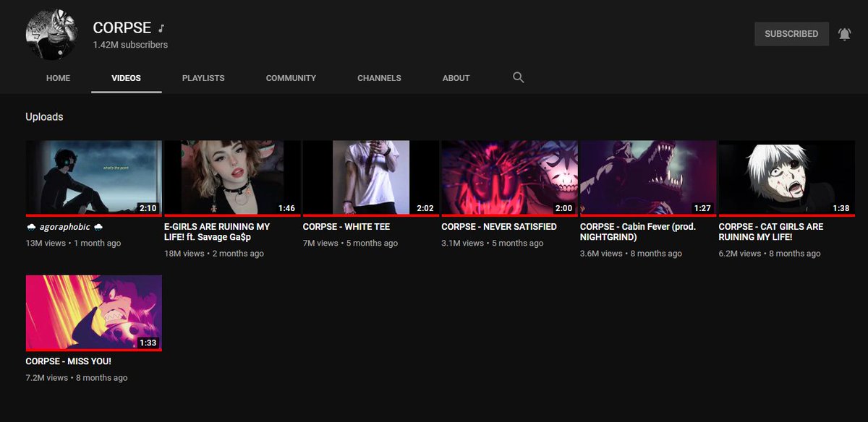Play the Cabin Fever video thumbnail
The height and width of the screenshot is (422, 868).
(647, 177)
